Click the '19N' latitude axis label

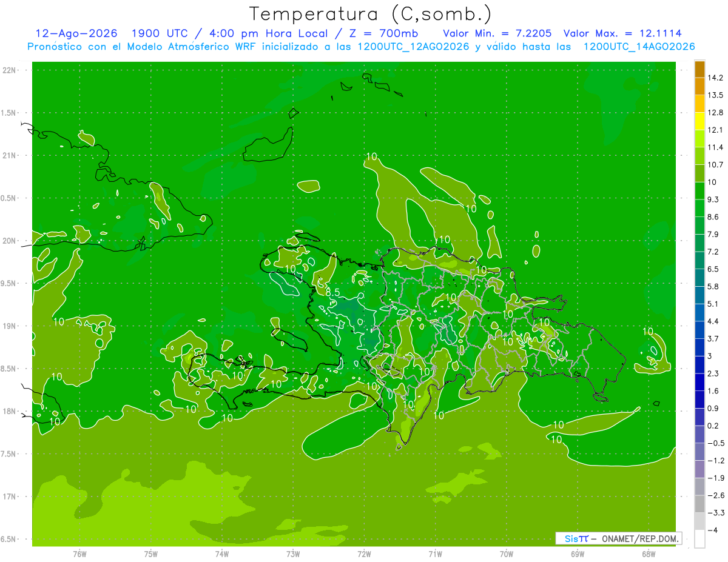10,326
